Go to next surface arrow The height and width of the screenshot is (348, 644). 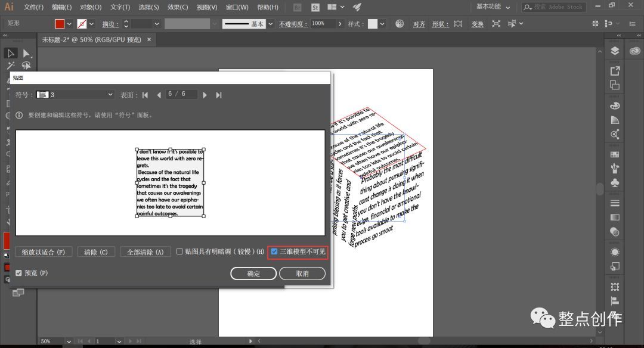pyautogui.click(x=205, y=95)
